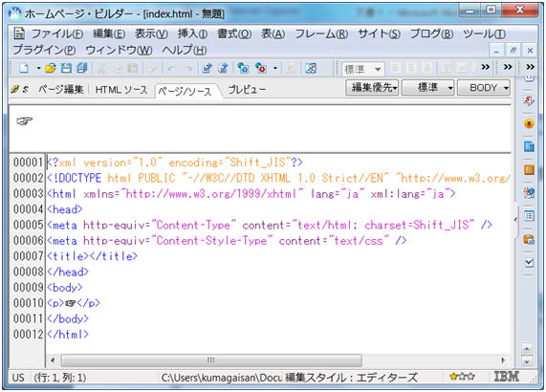Viewport: 546px width, 392px height.
Task: Expand the middle toolbar overflow chevron
Action: 508,67
